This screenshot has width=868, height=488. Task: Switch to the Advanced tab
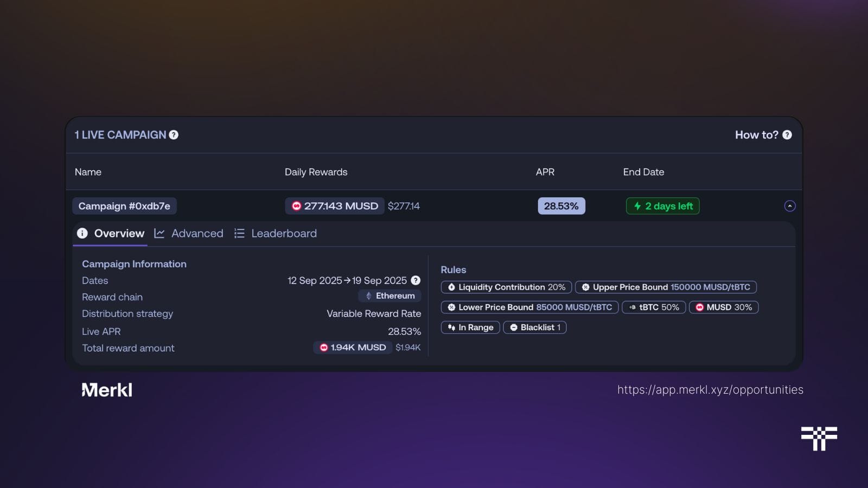click(197, 233)
